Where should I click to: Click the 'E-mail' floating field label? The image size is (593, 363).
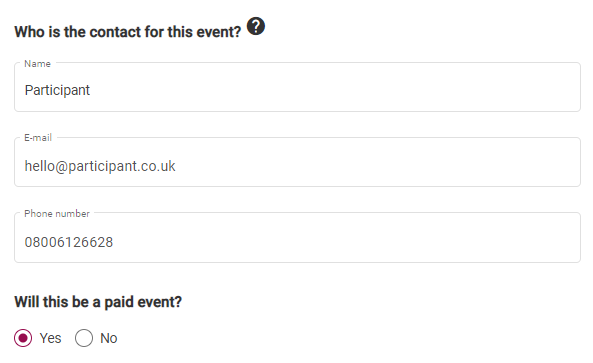pos(38,138)
